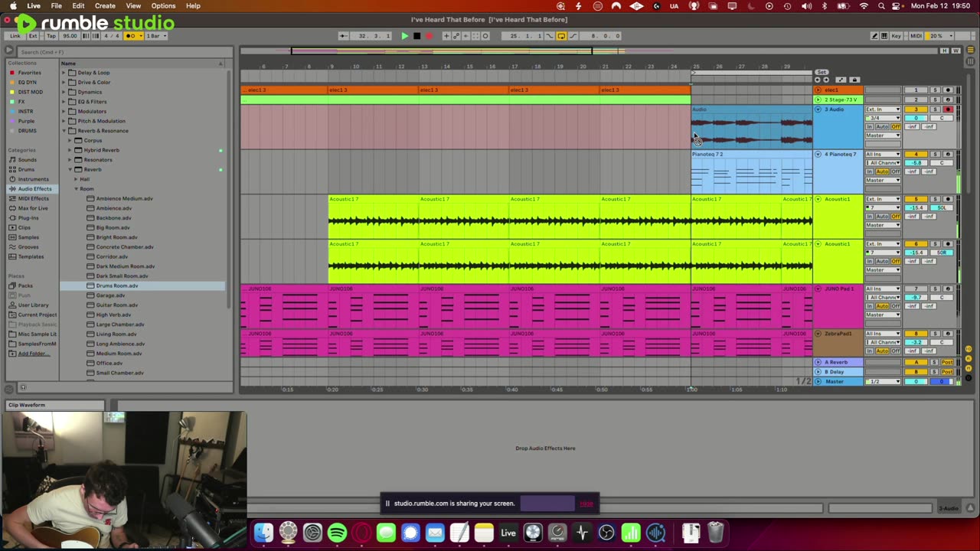Click the Set locator button
Viewport: 980px width, 551px height.
pos(822,72)
